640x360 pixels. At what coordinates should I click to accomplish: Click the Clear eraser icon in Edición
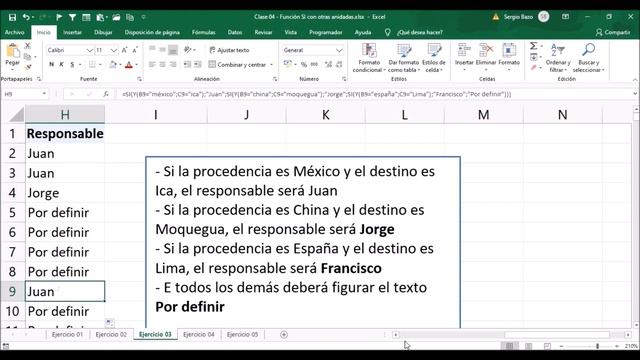[x=533, y=67]
